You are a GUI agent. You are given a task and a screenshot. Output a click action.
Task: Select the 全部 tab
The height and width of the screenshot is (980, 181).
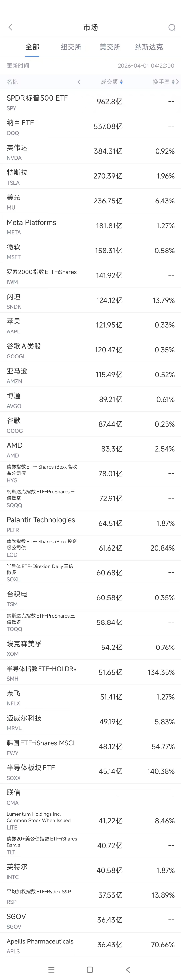(x=32, y=47)
